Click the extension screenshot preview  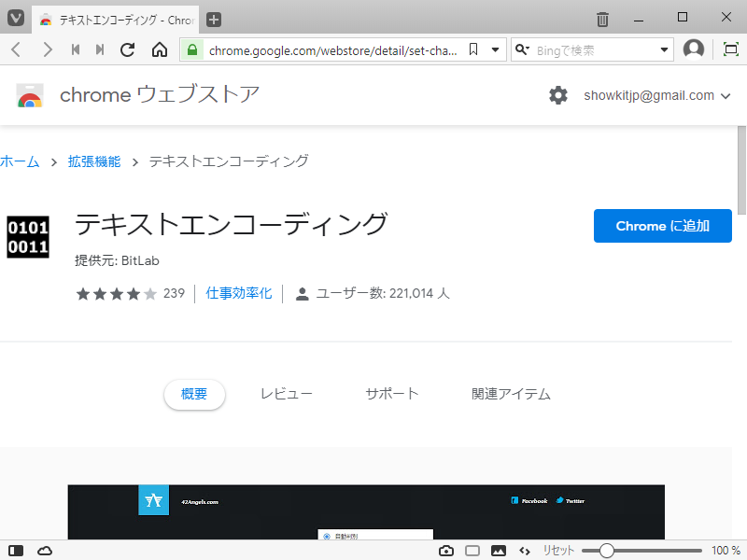point(366,512)
